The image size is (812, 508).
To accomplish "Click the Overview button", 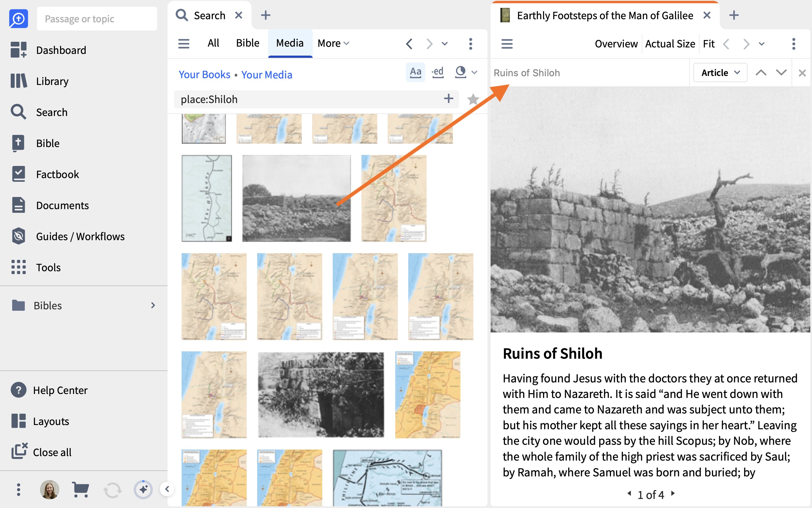I will (x=616, y=44).
